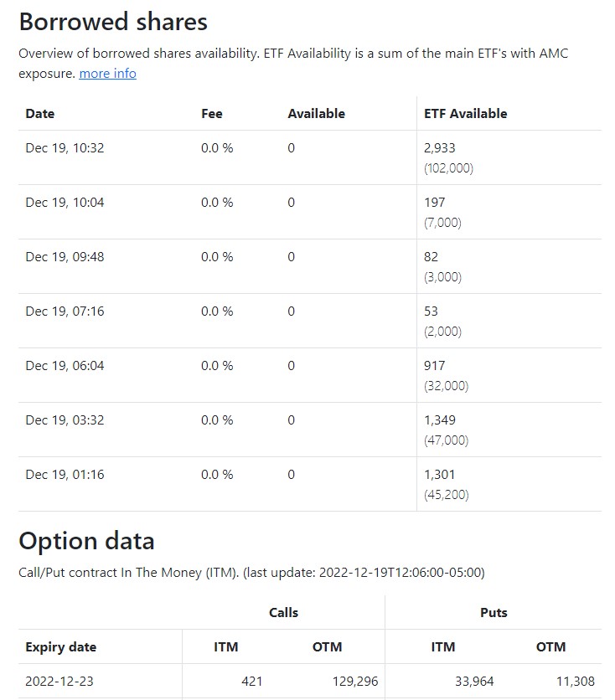This screenshot has width=615, height=700.
Task: Click the 'Dec 19, 07:16' date cell
Action: click(65, 311)
